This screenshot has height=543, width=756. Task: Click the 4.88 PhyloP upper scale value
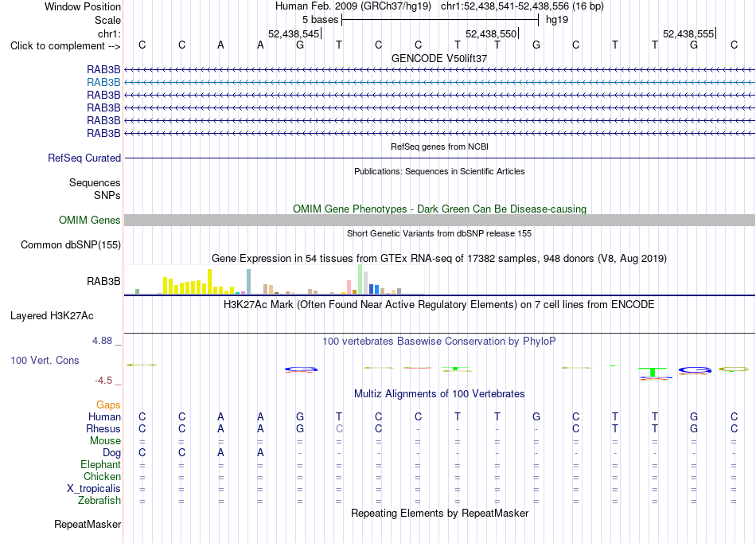click(102, 341)
